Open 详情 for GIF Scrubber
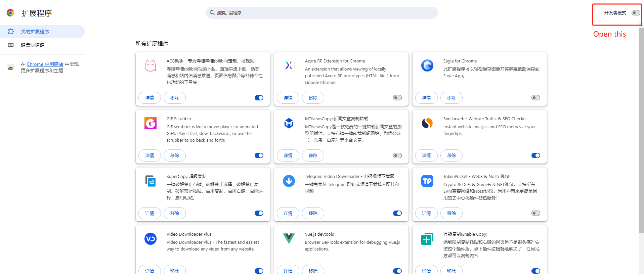The width and height of the screenshot is (644, 274). point(149,155)
